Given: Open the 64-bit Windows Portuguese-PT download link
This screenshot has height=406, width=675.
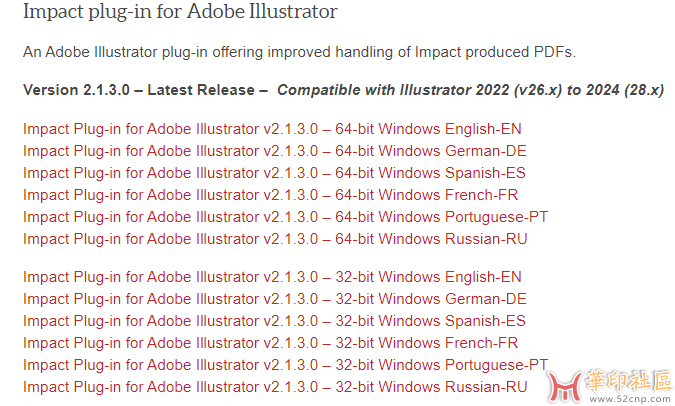Looking at the screenshot, I should coord(285,217).
